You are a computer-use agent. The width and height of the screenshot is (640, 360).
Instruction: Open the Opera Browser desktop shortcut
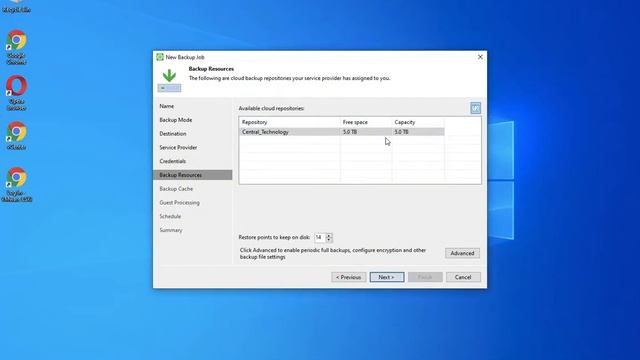pyautogui.click(x=16, y=93)
